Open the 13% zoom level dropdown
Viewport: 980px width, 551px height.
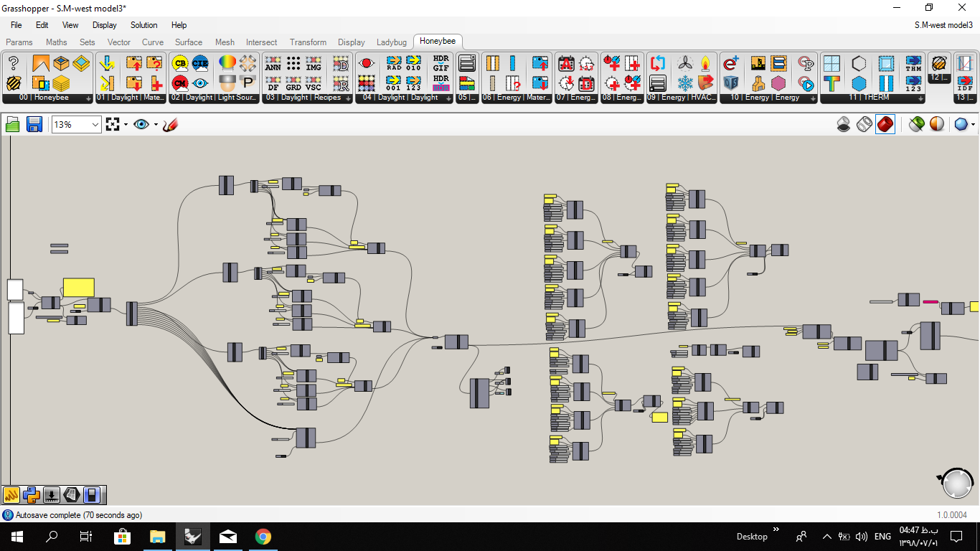[95, 125]
